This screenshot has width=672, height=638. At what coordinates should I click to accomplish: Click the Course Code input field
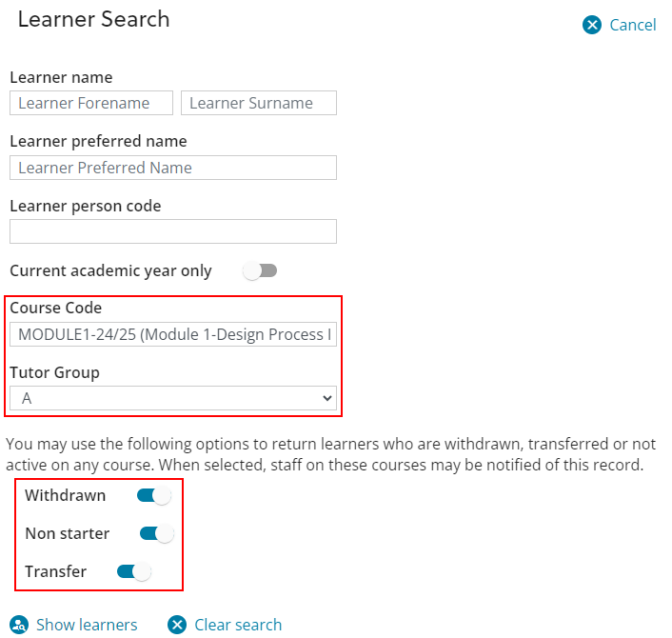click(x=173, y=334)
